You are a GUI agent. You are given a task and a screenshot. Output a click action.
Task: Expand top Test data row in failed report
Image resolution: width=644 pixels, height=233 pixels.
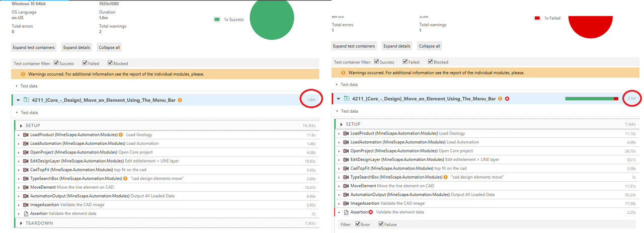click(337, 85)
